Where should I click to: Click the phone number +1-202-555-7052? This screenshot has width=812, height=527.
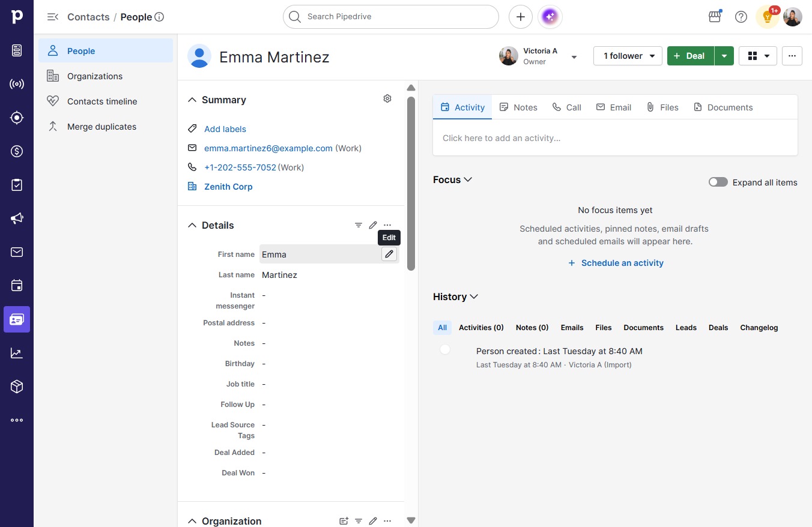tap(240, 167)
